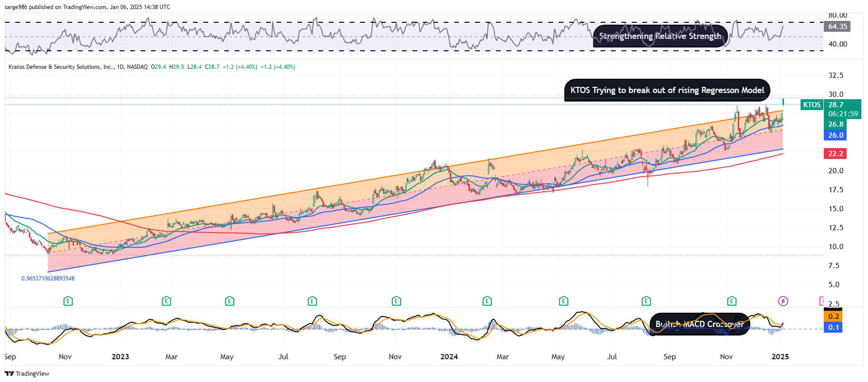The width and height of the screenshot is (868, 382).
Task: Click the 64.35 RSI value label
Action: coord(838,27)
